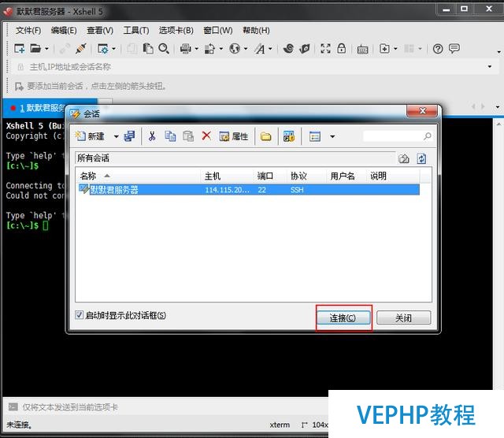Click the cut scissors icon in Sessions dialog
The height and width of the screenshot is (438, 504).
click(152, 136)
